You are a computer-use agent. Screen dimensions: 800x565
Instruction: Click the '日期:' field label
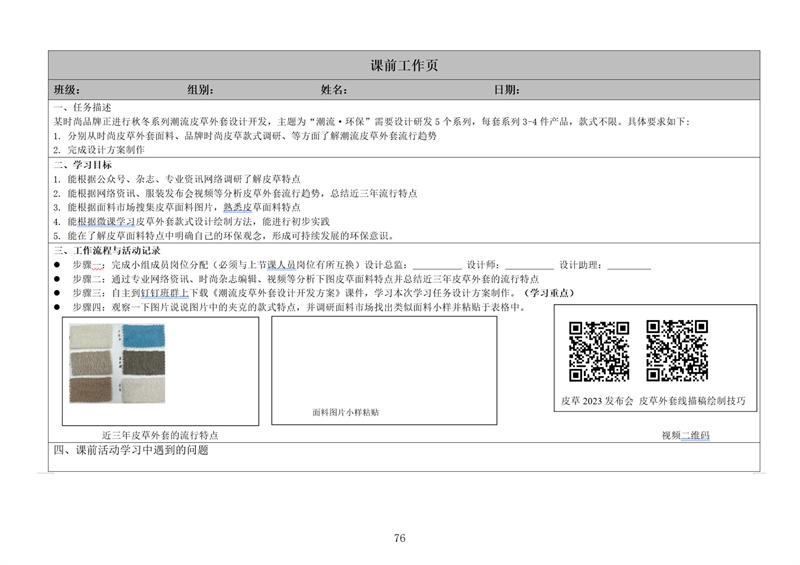(x=506, y=90)
